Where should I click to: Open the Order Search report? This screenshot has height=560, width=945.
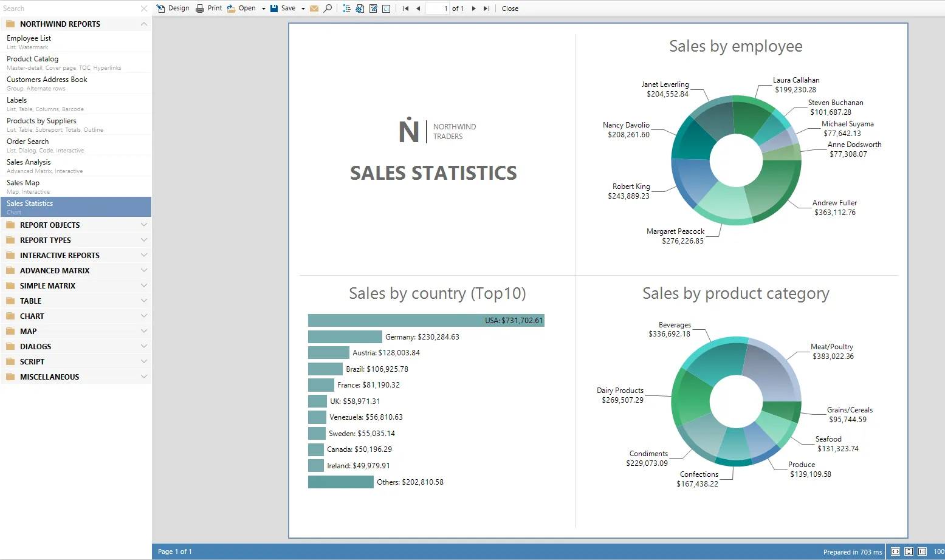tap(76, 145)
